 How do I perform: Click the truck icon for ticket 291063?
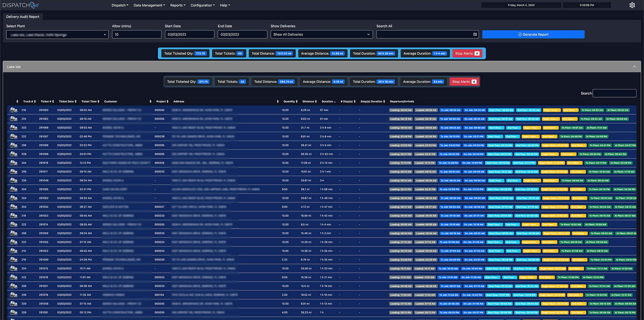click(13, 198)
